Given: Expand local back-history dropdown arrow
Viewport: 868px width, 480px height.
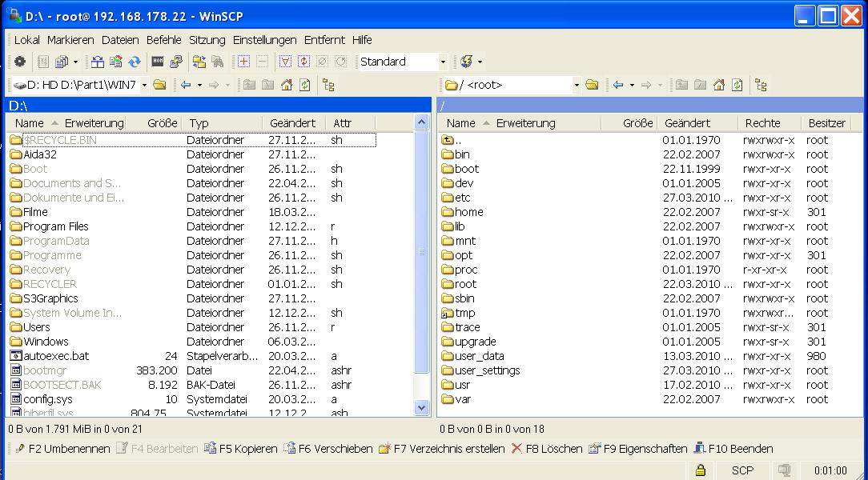Looking at the screenshot, I should click(199, 85).
